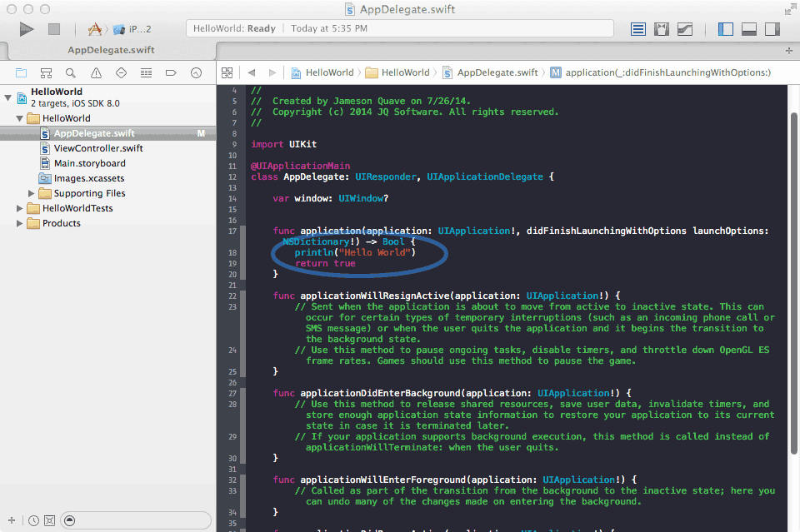Image resolution: width=800 pixels, height=532 pixels.
Task: Click the "import UIKit" line
Action: pyautogui.click(x=283, y=144)
